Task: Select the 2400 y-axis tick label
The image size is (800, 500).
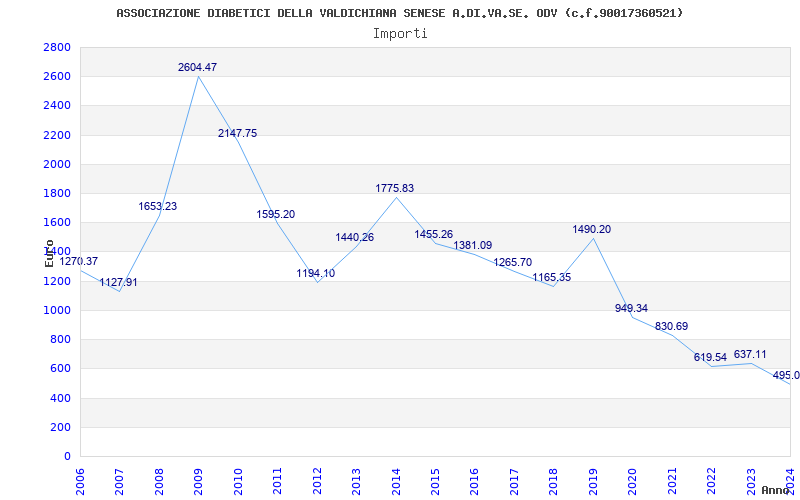Action: coord(57,106)
